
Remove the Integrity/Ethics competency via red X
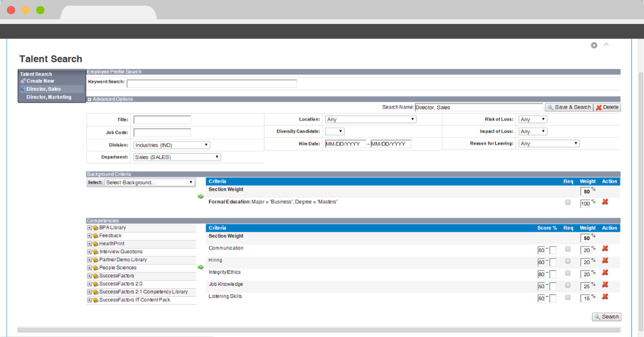605,273
